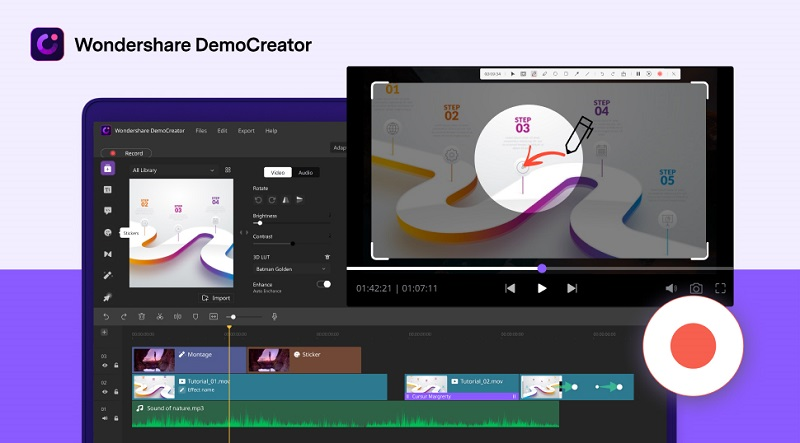Skip to previous frame in preview

[510, 288]
